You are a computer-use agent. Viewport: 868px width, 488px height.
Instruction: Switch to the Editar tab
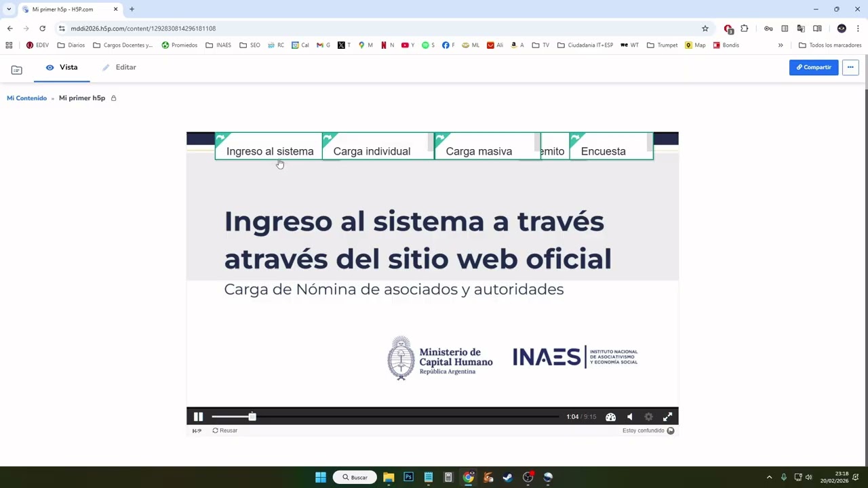(119, 67)
